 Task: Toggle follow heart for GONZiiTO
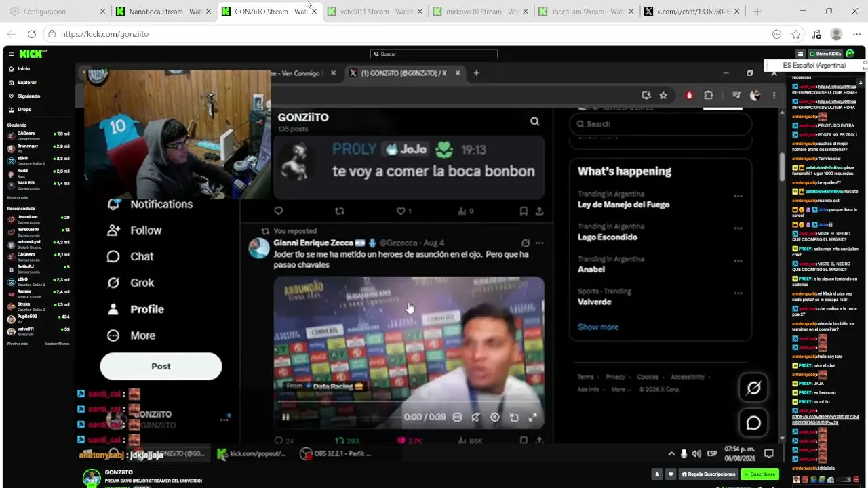[x=671, y=474]
